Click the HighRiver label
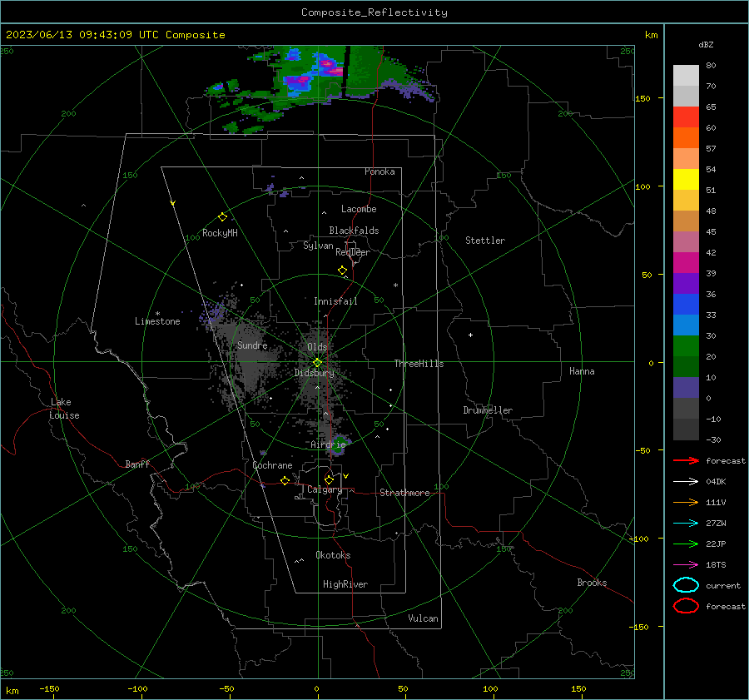Viewport: 749px width, 700px height. click(x=345, y=584)
